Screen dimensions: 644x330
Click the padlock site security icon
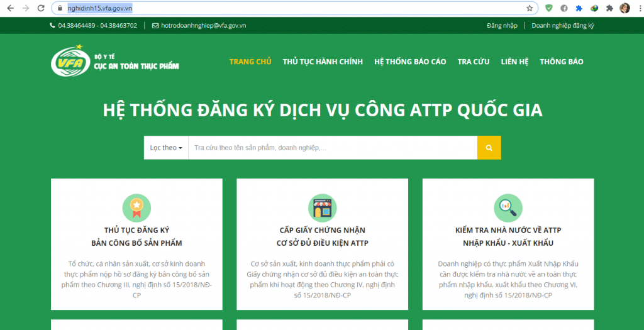60,8
